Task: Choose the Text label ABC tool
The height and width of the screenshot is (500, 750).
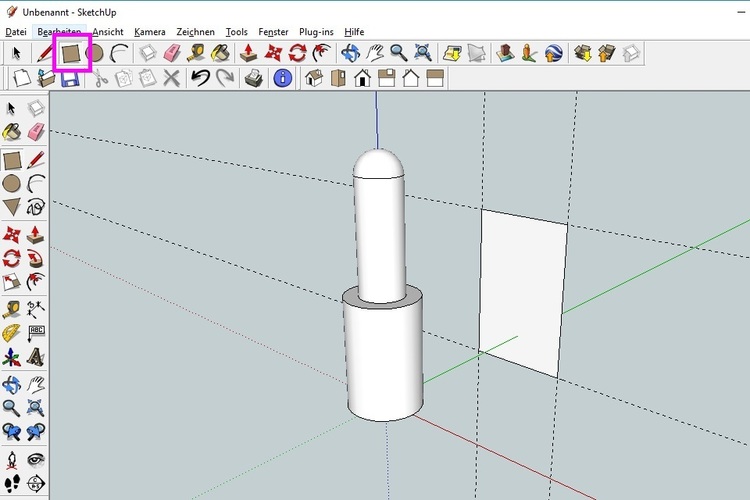Action: (36, 333)
